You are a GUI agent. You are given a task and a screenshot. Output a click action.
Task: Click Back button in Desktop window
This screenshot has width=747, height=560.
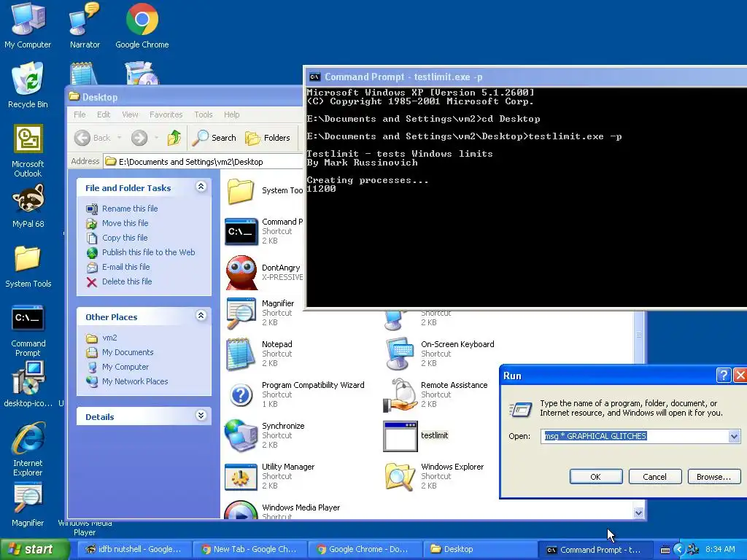[93, 138]
